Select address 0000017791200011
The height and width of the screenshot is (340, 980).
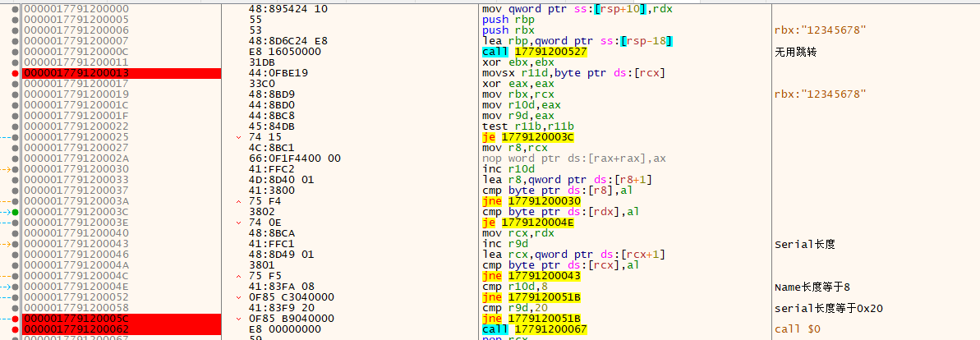pos(76,62)
